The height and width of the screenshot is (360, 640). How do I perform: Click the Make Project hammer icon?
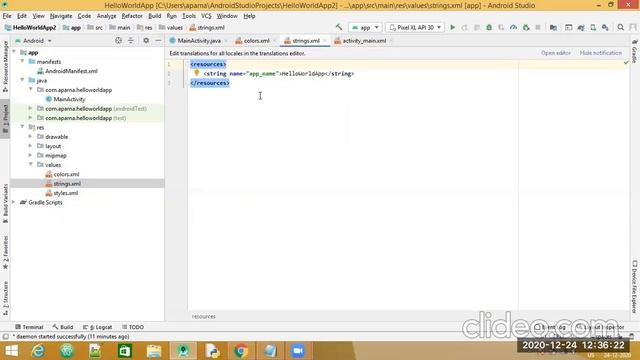coord(339,27)
